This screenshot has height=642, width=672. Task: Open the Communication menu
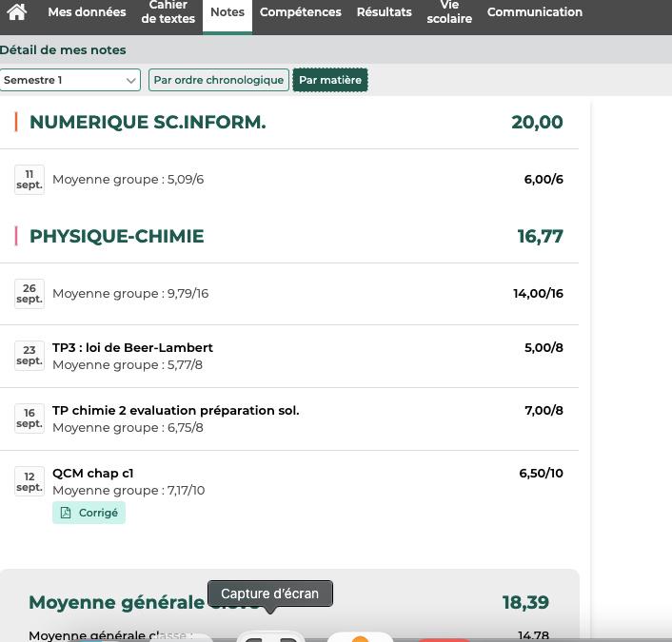[534, 12]
